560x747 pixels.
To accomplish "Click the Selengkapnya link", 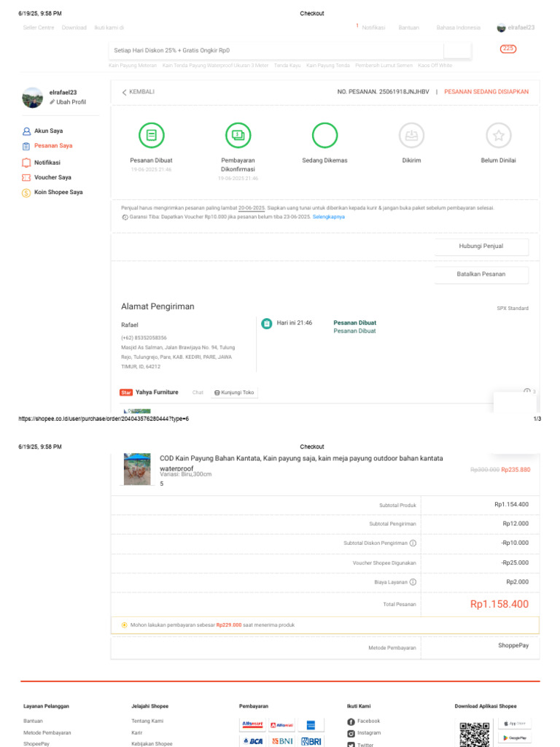I will click(x=329, y=217).
